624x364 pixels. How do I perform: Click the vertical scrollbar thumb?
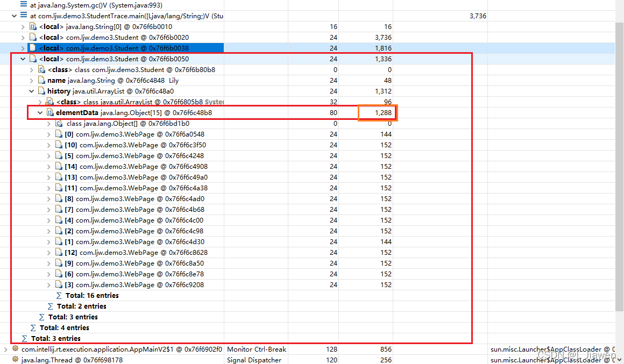pos(620,167)
